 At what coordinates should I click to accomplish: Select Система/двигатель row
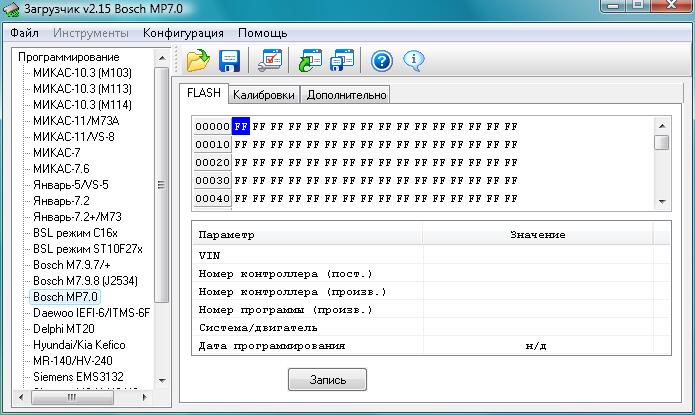tap(431, 328)
